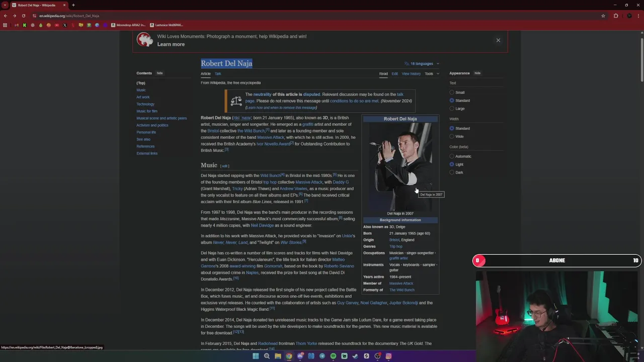Switch to the Talk tab
Screen dimensions: 644x362
click(x=218, y=74)
